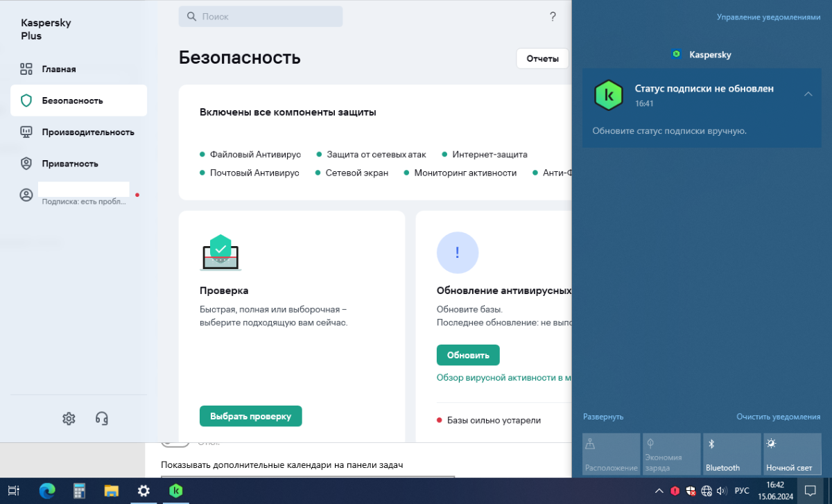Toggle Bluetooth quick action tile
This screenshot has width=832, height=504.
[731, 454]
